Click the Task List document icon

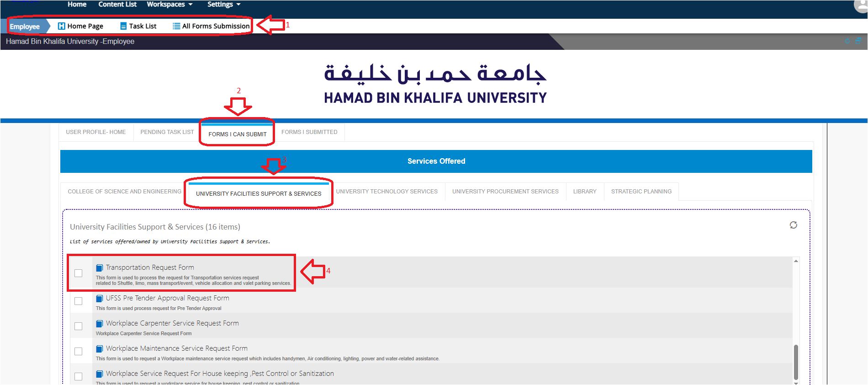pos(123,26)
